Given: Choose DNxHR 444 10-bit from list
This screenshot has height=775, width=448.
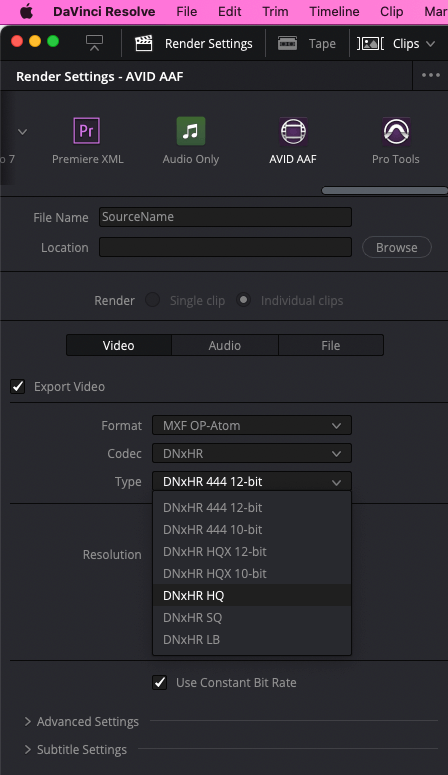Looking at the screenshot, I should click(x=252, y=529).
